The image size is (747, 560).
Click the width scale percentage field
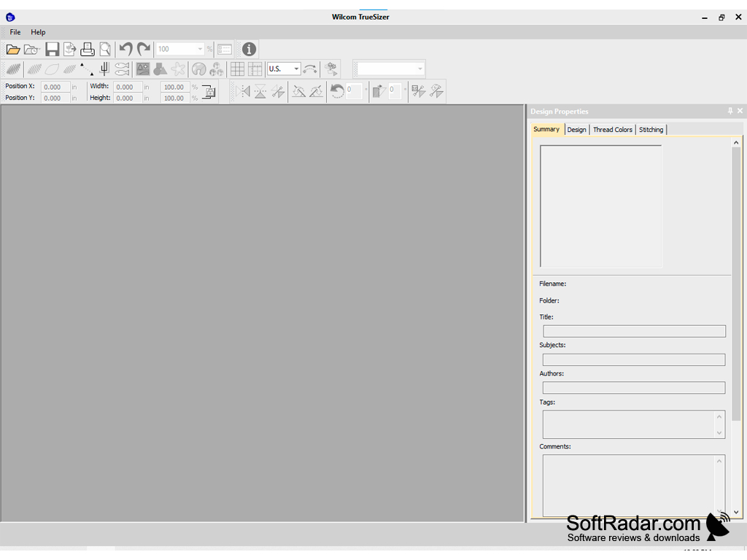(175, 87)
